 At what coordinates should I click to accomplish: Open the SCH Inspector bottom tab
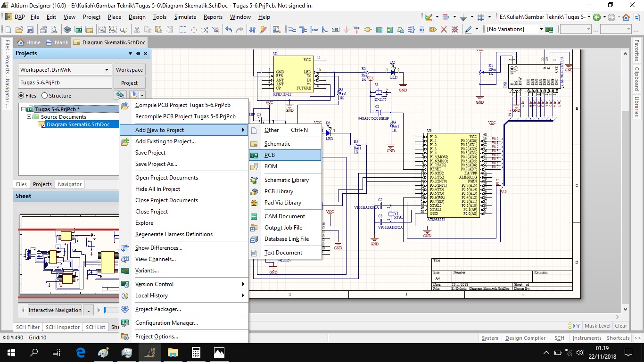[x=63, y=327]
